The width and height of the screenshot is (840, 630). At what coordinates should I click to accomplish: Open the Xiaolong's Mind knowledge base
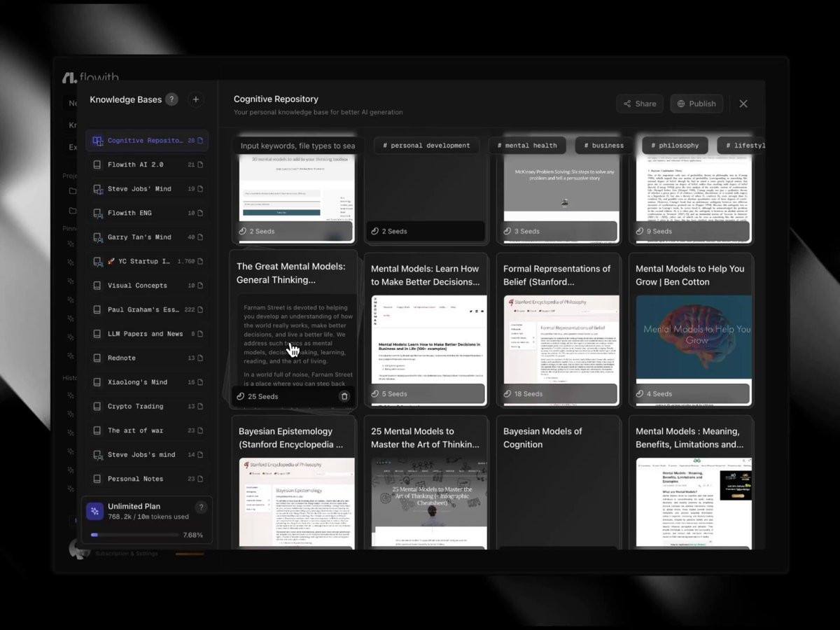click(x=147, y=382)
